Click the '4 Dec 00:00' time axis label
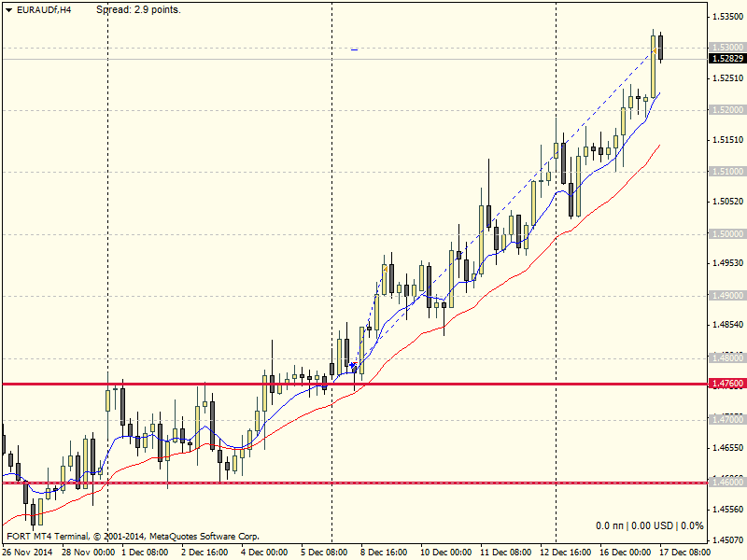The height and width of the screenshot is (560, 747). click(x=264, y=553)
